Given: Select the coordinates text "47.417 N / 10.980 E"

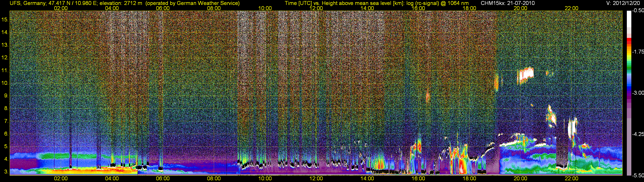Looking at the screenshot, I should point(73,3).
